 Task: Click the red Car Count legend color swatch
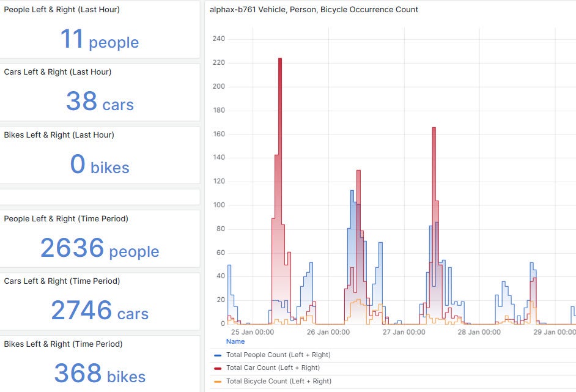[218, 368]
